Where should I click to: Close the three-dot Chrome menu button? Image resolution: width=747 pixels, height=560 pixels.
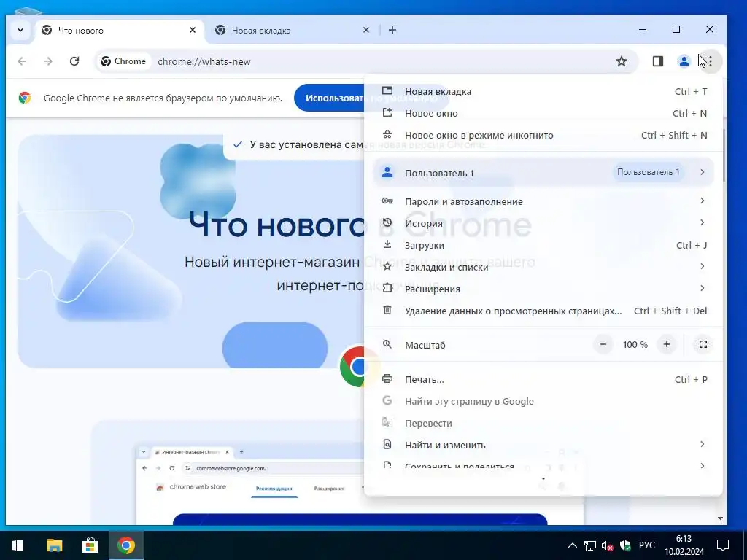click(x=711, y=61)
